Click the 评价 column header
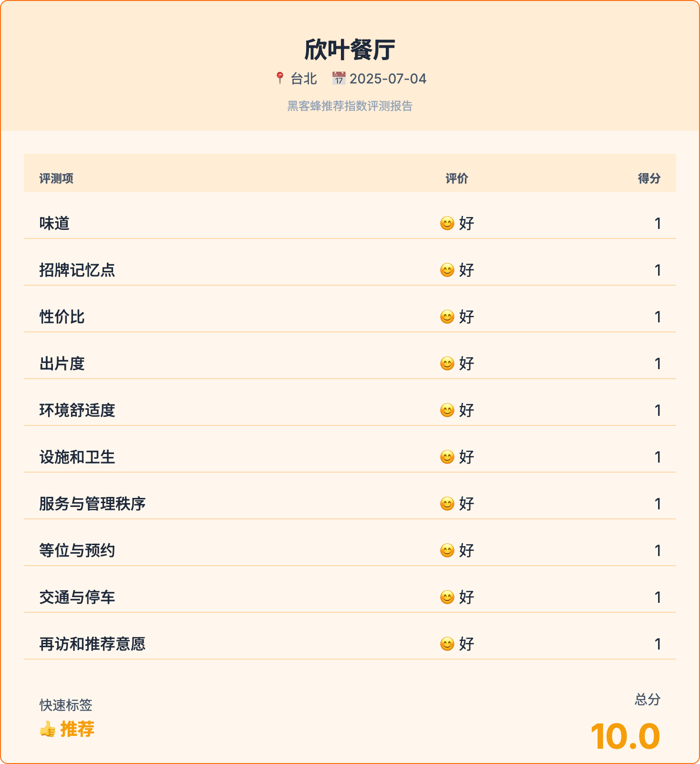Image resolution: width=700 pixels, height=764 pixels. point(457,178)
